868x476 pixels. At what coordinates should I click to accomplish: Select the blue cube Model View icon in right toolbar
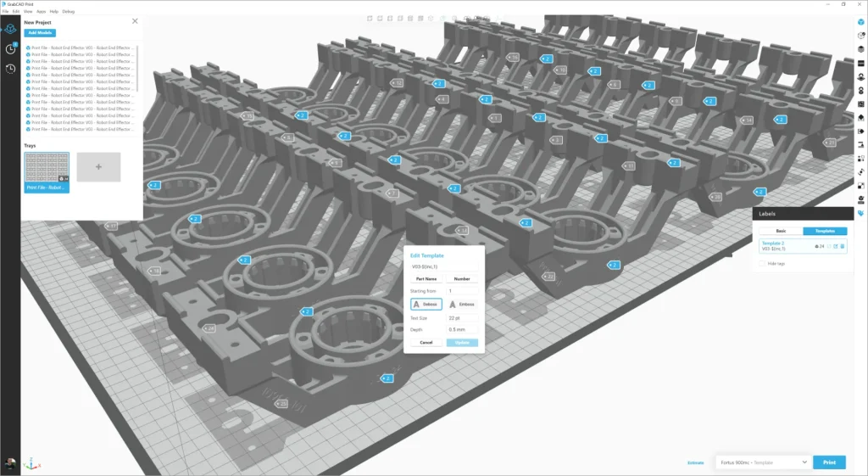(x=861, y=22)
